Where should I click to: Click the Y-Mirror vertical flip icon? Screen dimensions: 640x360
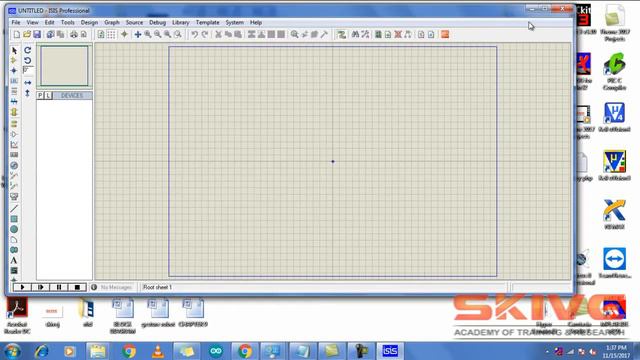[x=27, y=93]
